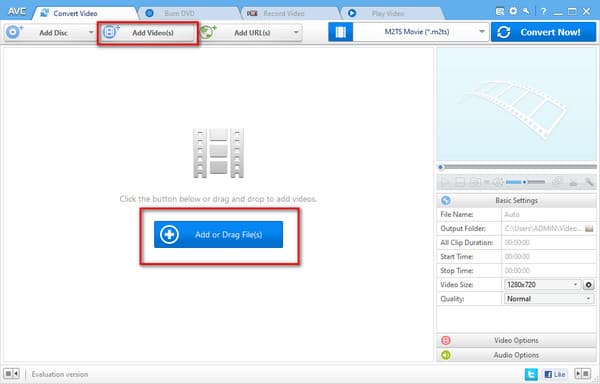Click the blue Basic Settings icon
This screenshot has height=384, width=600.
(446, 200)
